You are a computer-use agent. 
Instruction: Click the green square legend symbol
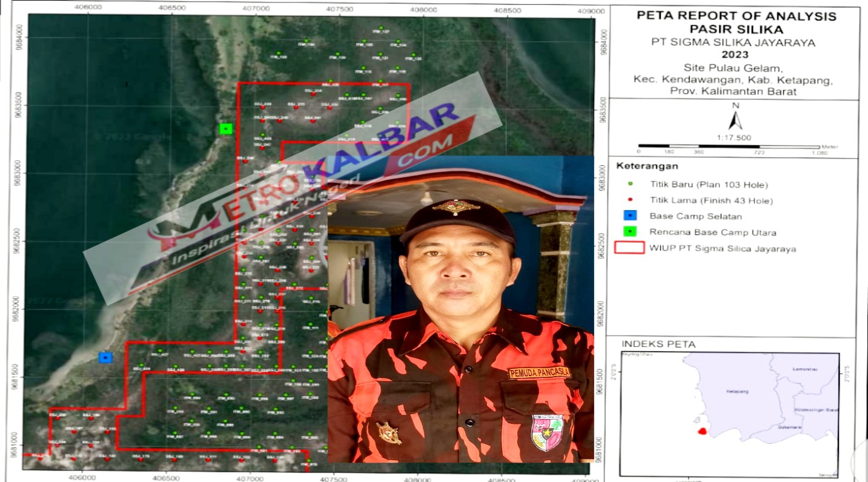click(630, 231)
